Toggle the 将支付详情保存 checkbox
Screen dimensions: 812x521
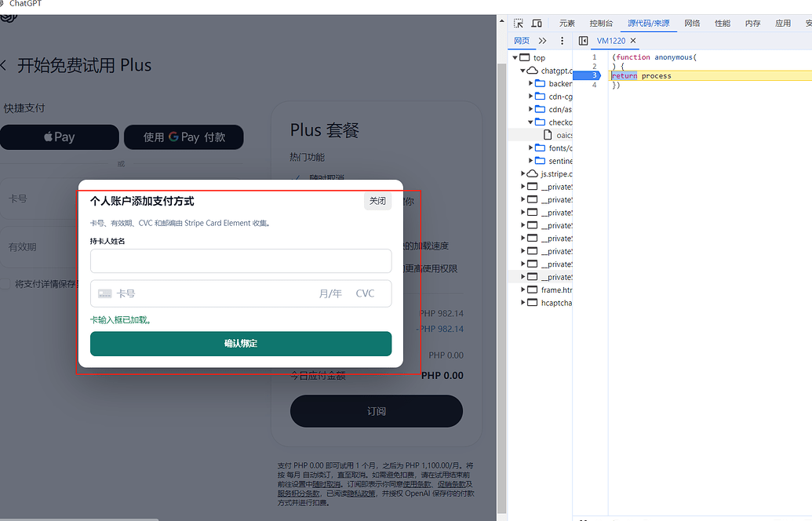click(5, 284)
